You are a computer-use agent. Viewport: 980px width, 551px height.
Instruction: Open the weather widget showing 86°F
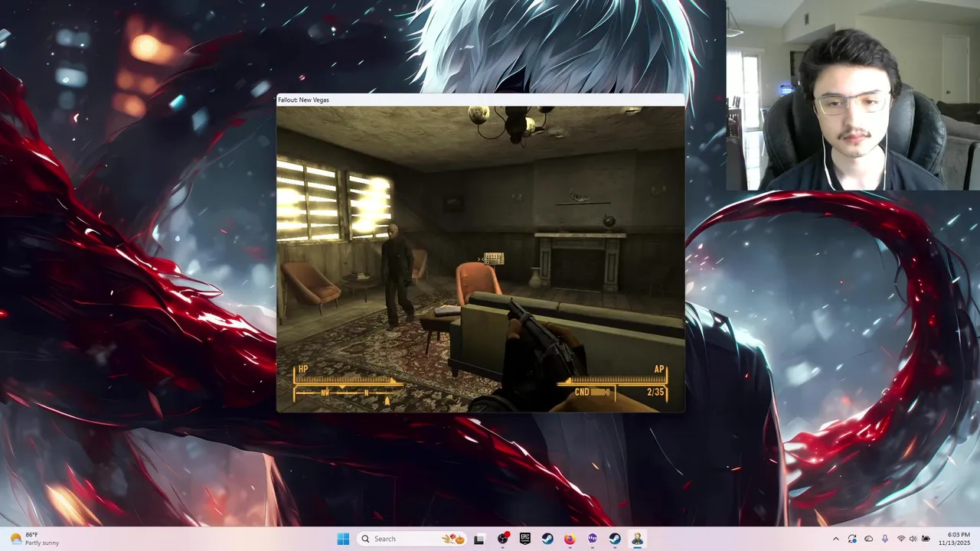(x=34, y=539)
